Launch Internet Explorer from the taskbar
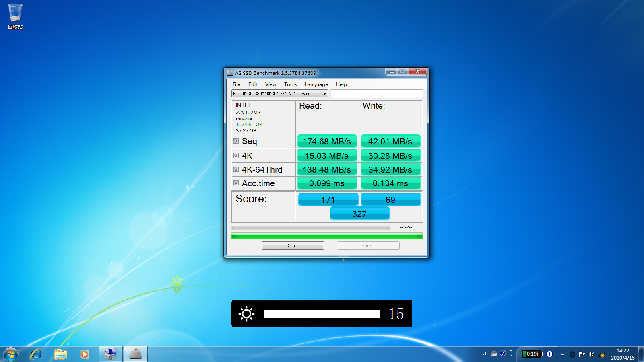This screenshot has width=644, height=362. pyautogui.click(x=36, y=354)
